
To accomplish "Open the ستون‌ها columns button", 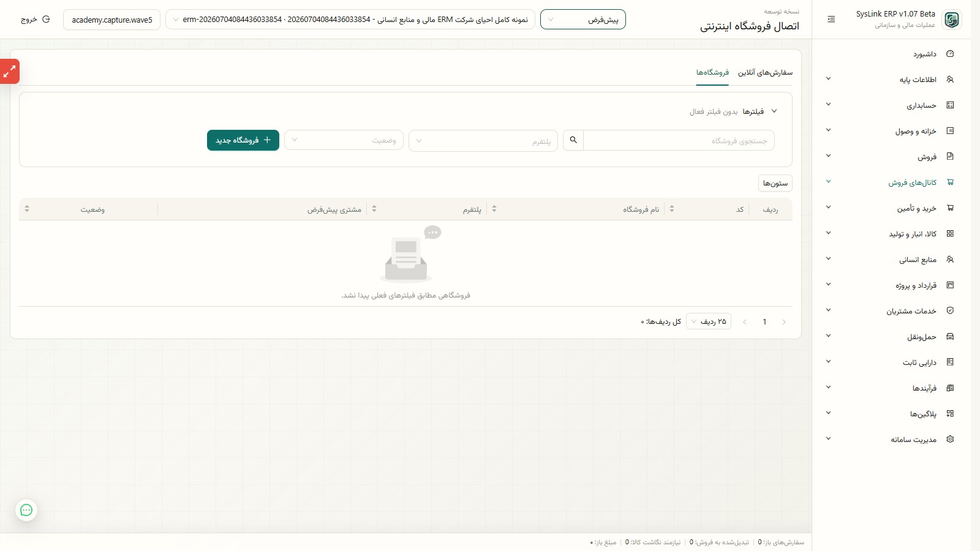I will coord(775,183).
